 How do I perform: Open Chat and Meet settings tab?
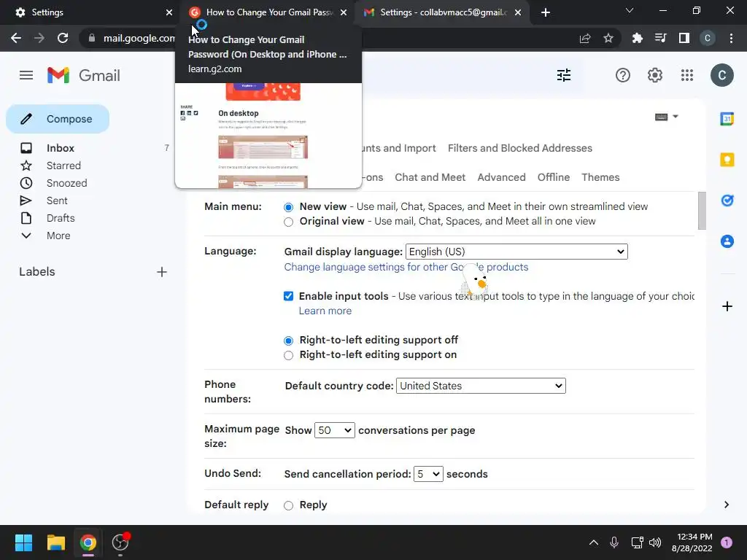(430, 177)
